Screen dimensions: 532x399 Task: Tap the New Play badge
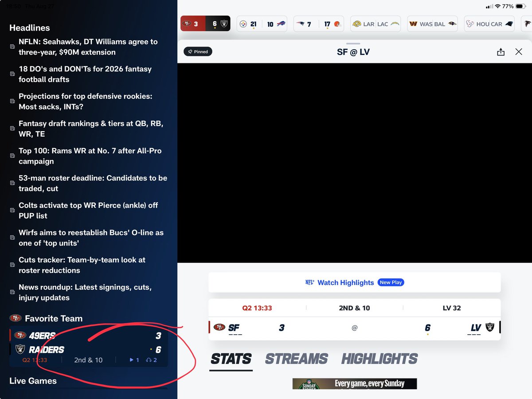pos(391,282)
